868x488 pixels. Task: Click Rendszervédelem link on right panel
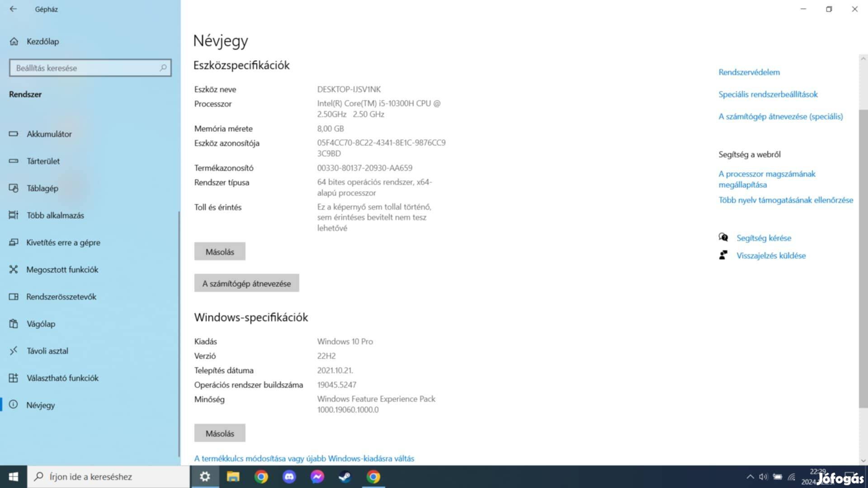click(750, 71)
